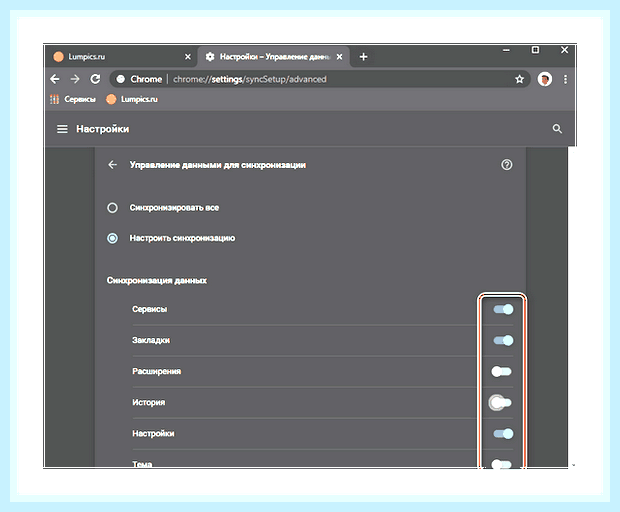
Task: Switch to the Lumpics.ru tab
Action: (x=119, y=57)
